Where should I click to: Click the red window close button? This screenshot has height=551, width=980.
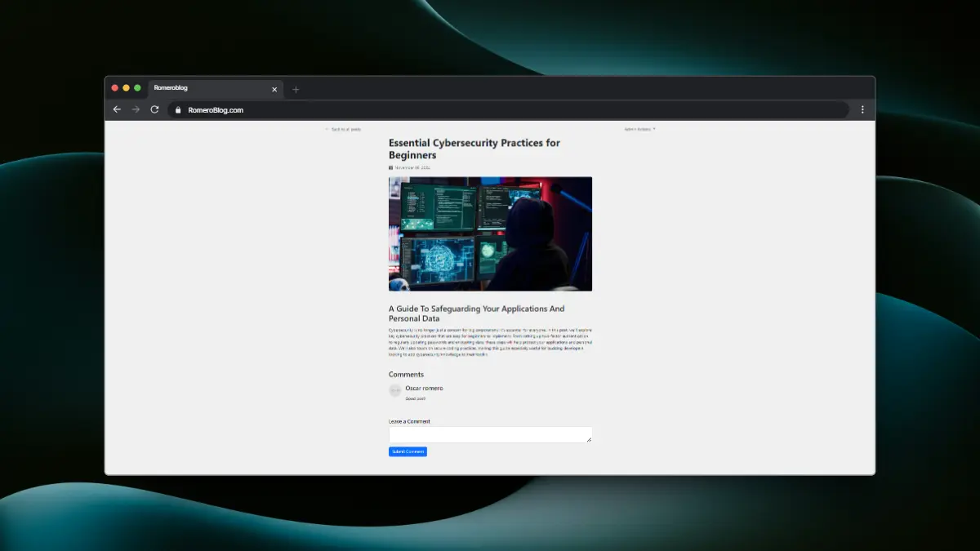coord(115,87)
